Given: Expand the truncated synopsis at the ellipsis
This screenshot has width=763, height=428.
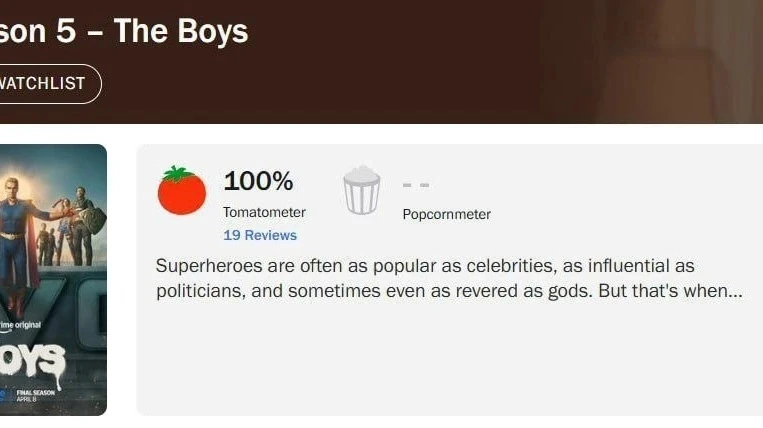Looking at the screenshot, I should 735,292.
